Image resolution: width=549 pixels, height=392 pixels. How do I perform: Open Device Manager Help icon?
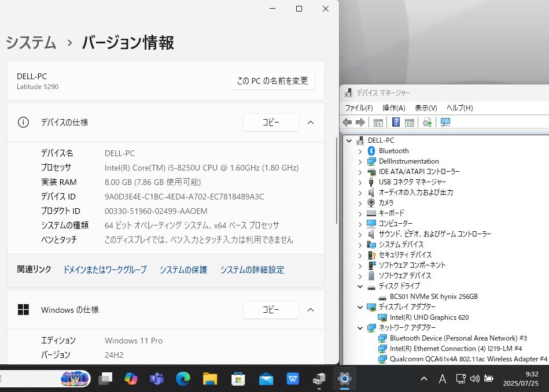tap(396, 122)
